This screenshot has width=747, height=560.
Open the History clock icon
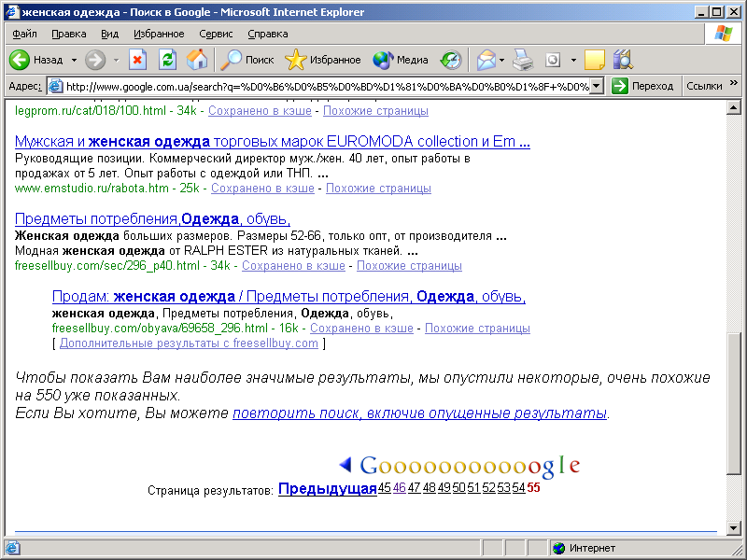coord(451,60)
